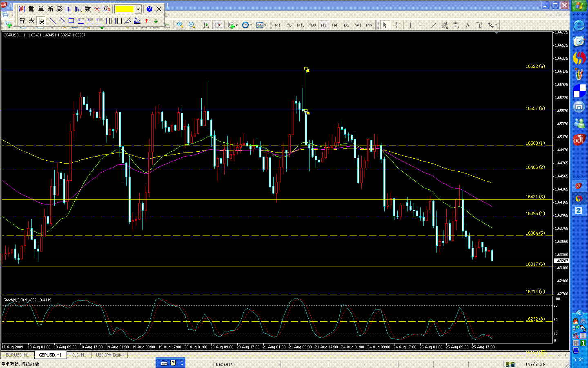
Task: Open the GBPUSD,H1 chart tab
Action: click(x=50, y=355)
